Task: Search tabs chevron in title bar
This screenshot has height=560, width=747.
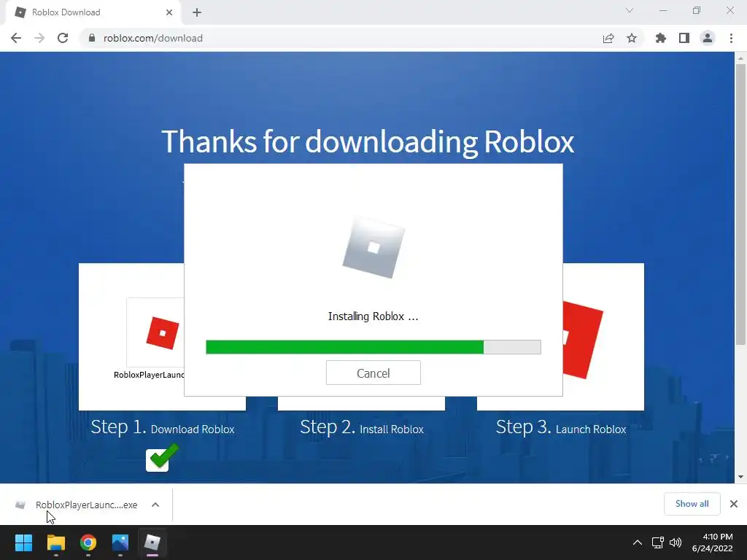Action: (x=630, y=10)
